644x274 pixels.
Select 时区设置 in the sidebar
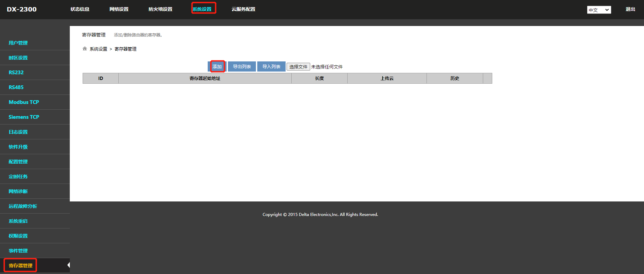(18, 58)
